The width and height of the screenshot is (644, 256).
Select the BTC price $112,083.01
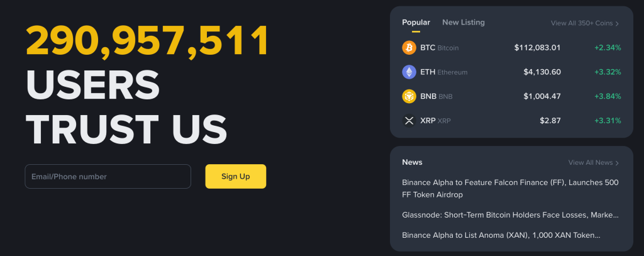tap(537, 48)
